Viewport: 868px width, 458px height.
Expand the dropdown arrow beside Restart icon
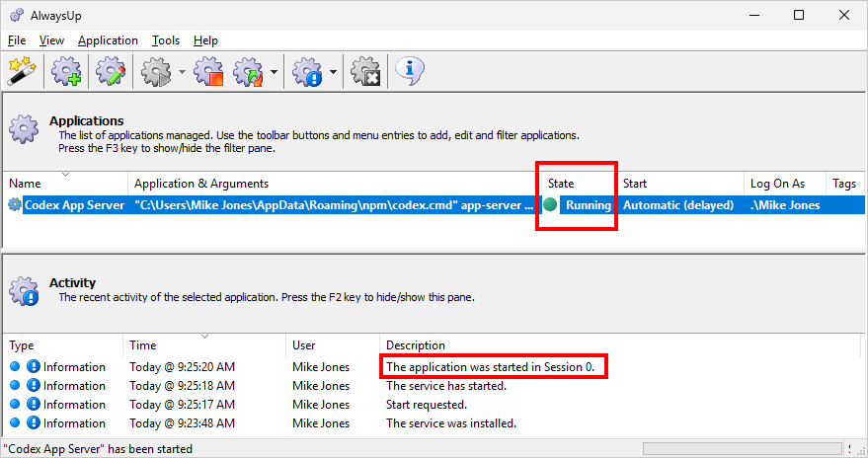pos(274,72)
